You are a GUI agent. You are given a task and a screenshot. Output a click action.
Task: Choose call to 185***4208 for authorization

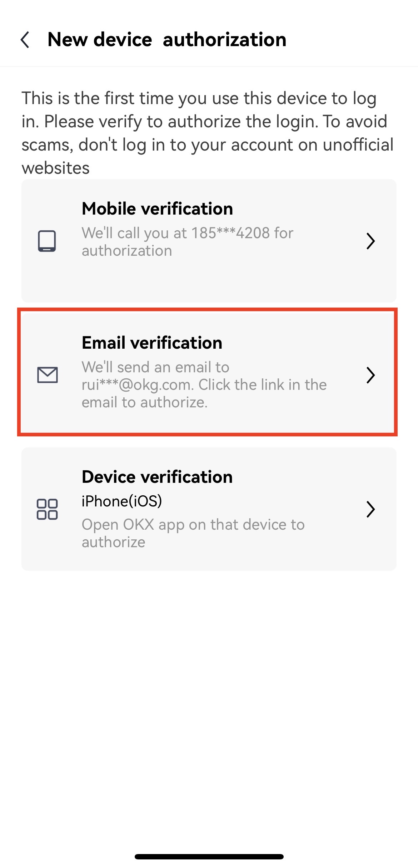point(188,242)
